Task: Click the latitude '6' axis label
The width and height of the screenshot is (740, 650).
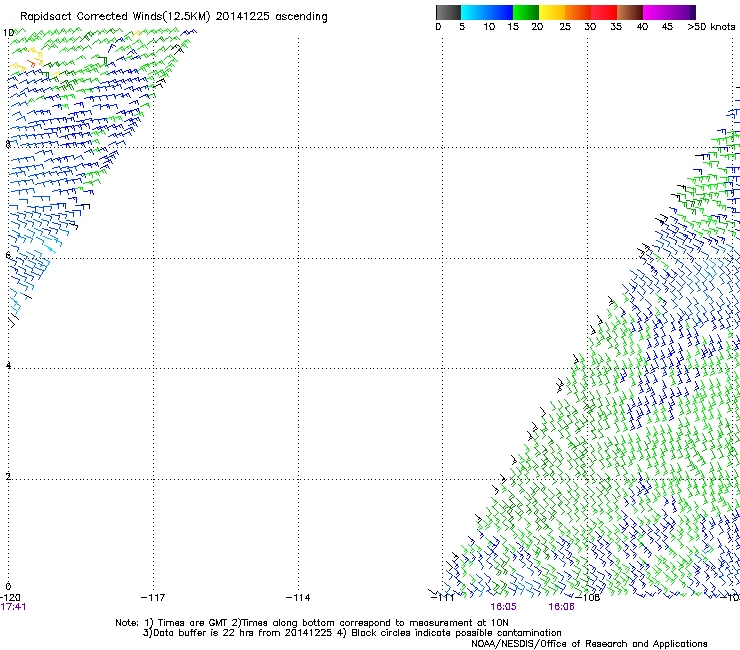Action: point(8,255)
